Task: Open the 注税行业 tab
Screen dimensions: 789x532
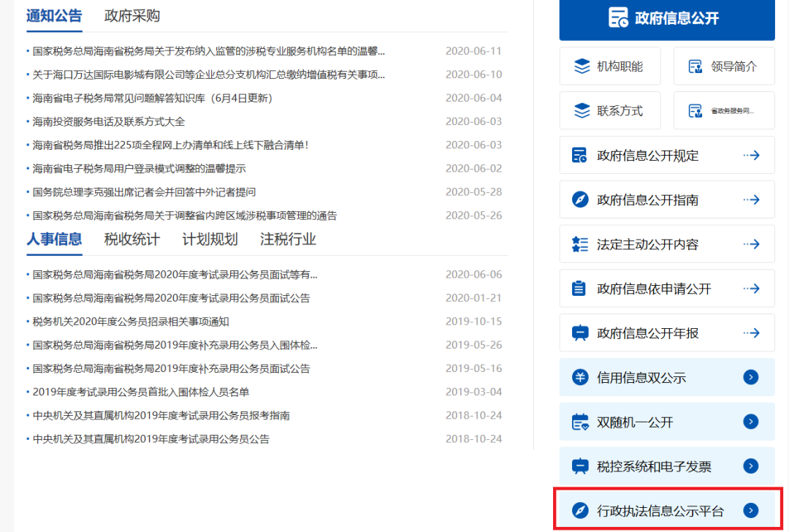Action: click(x=288, y=239)
